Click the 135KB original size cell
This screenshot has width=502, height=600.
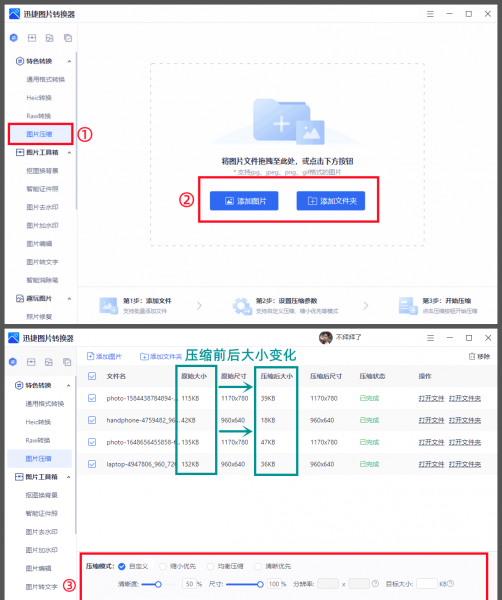click(x=190, y=442)
